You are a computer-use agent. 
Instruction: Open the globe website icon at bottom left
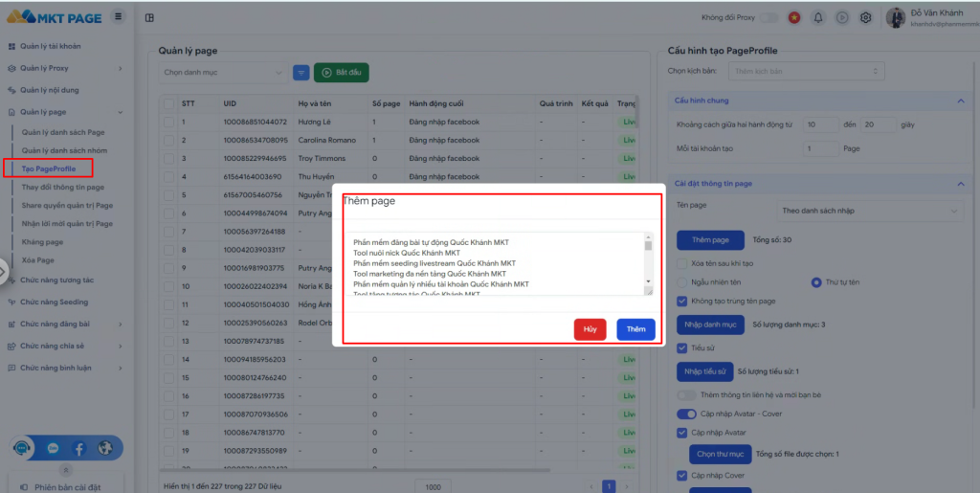pyautogui.click(x=105, y=448)
